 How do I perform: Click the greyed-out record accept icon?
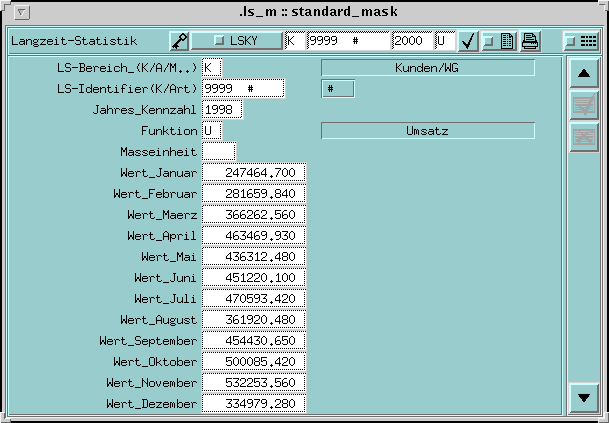coord(582,106)
